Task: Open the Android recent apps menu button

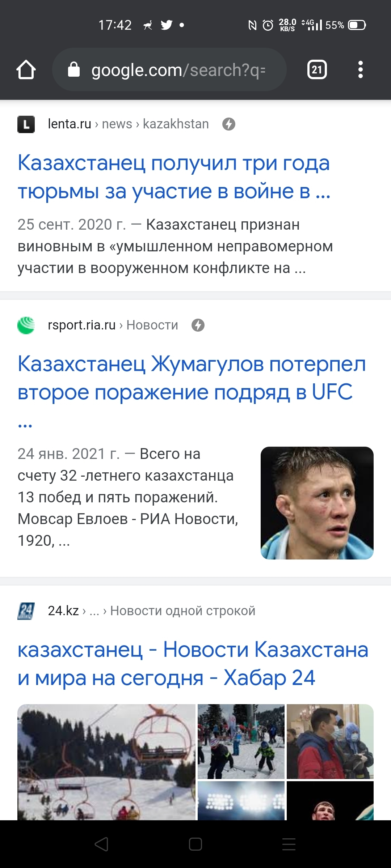Action: pyautogui.click(x=289, y=844)
